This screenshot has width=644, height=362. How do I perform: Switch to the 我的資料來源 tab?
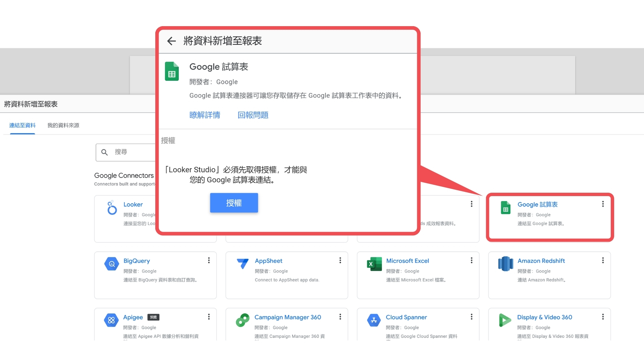pyautogui.click(x=63, y=125)
